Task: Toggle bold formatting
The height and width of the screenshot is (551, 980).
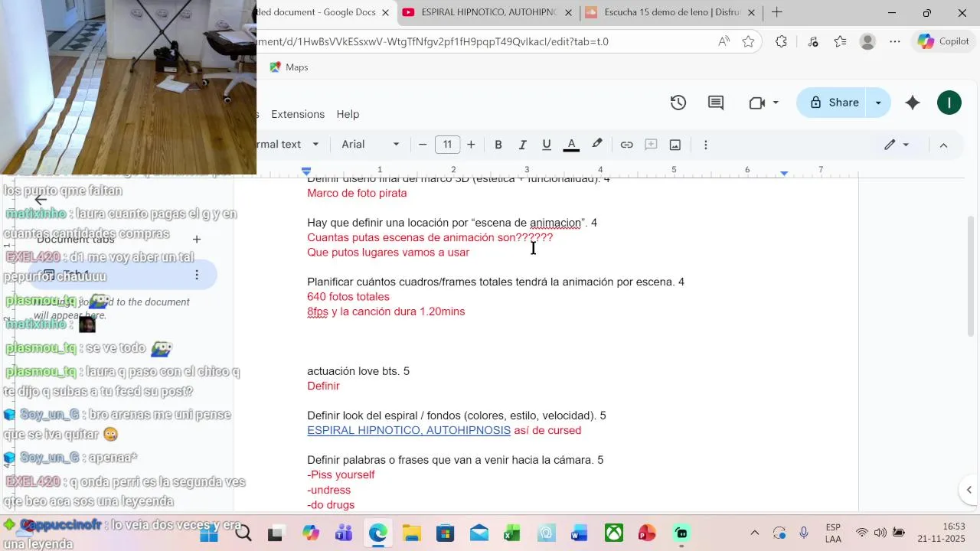Action: [x=498, y=145]
